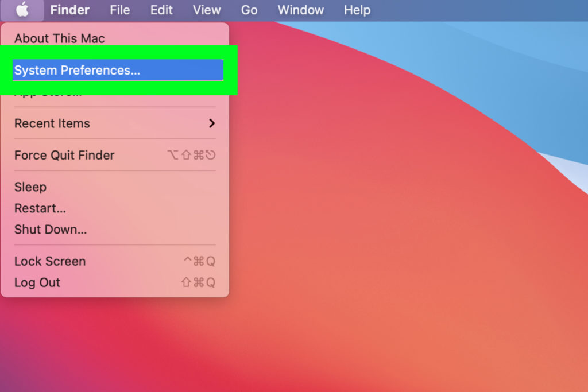This screenshot has height=392, width=588.
Task: Open the Finder menu
Action: pyautogui.click(x=69, y=10)
